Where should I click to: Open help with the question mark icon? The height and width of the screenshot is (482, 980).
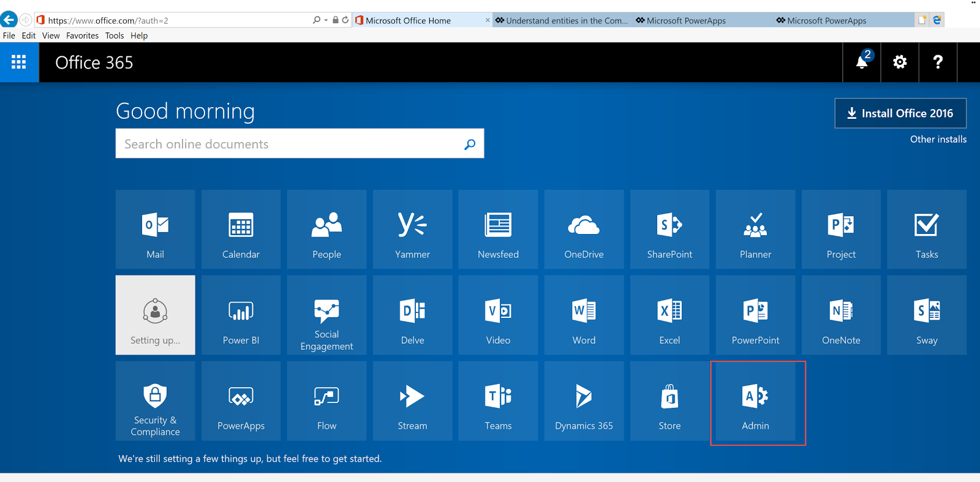938,62
